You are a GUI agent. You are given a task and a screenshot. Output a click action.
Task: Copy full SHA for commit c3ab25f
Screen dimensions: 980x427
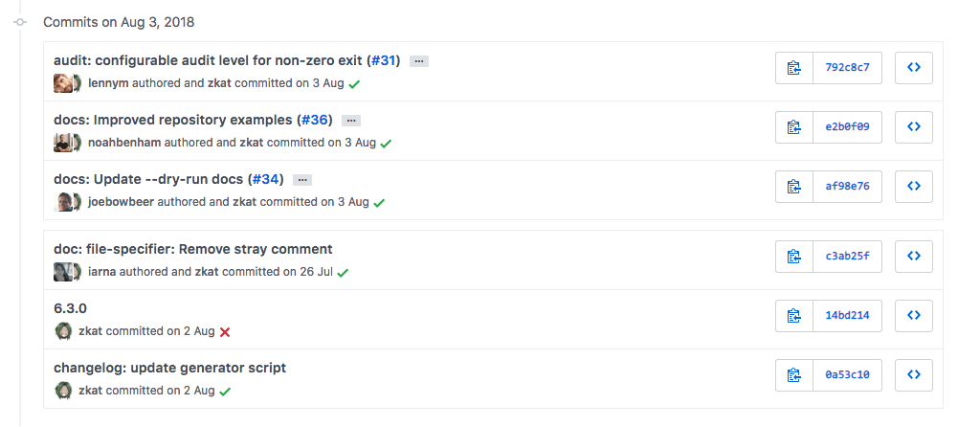tap(793, 256)
